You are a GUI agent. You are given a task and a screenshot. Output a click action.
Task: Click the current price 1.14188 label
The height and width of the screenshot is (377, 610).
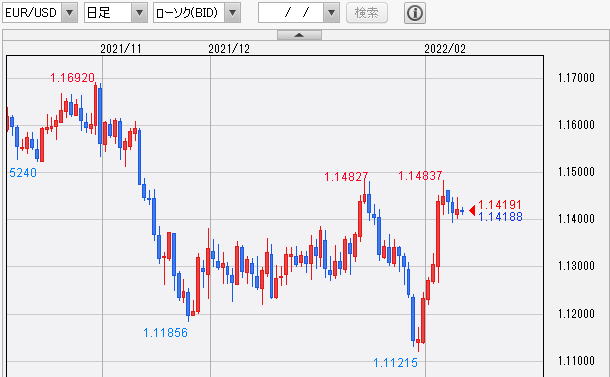pyautogui.click(x=500, y=217)
